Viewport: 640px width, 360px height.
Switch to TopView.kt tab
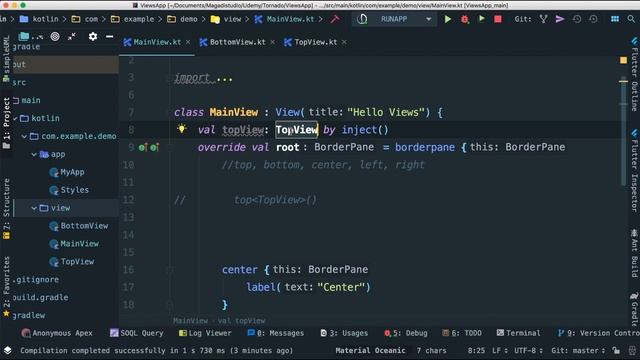(316, 42)
